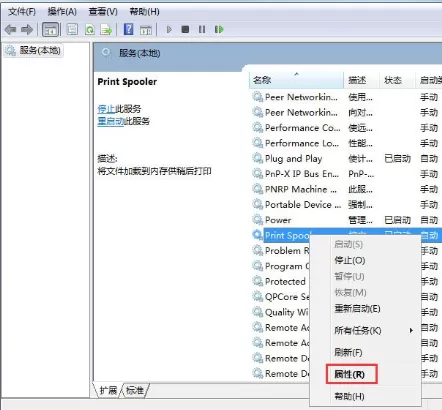
Task: Click gear icon of Performance Co... row
Action: tap(257, 128)
